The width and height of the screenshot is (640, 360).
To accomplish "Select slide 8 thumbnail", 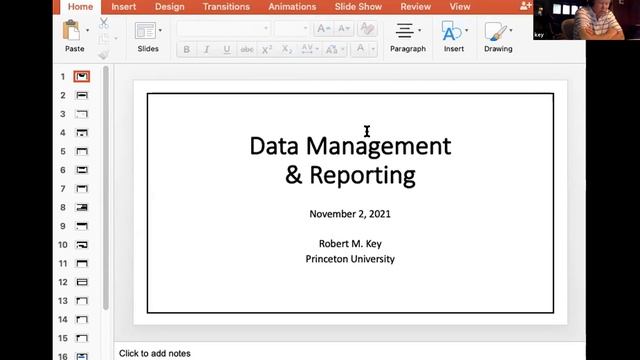I will pyautogui.click(x=82, y=207).
